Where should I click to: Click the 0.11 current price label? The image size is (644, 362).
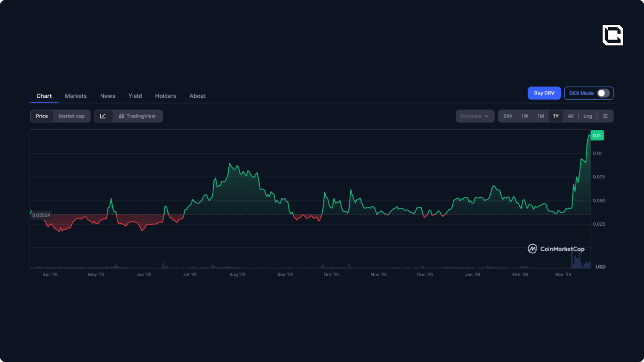coord(597,136)
